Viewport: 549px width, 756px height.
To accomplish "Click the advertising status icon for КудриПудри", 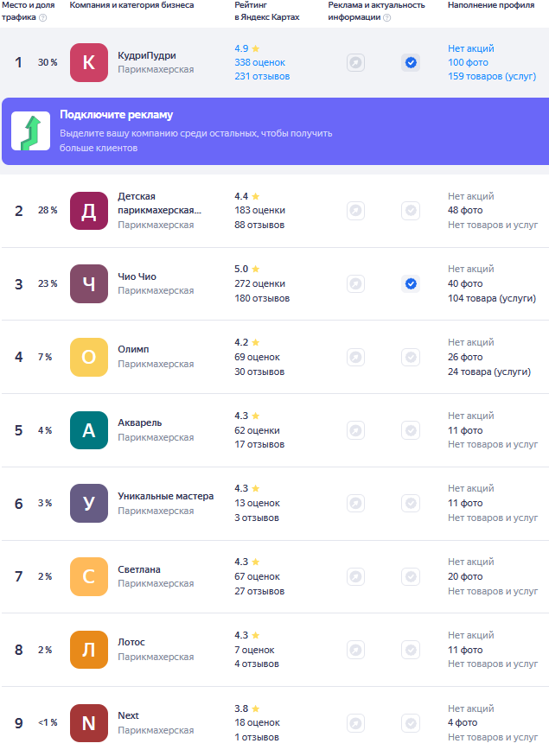I will tap(355, 62).
